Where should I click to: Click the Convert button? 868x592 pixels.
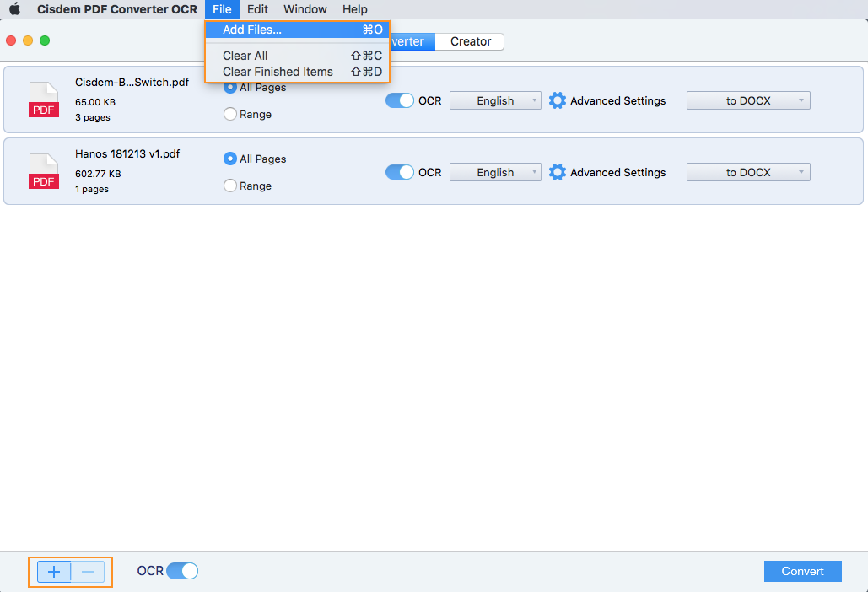[x=803, y=571]
